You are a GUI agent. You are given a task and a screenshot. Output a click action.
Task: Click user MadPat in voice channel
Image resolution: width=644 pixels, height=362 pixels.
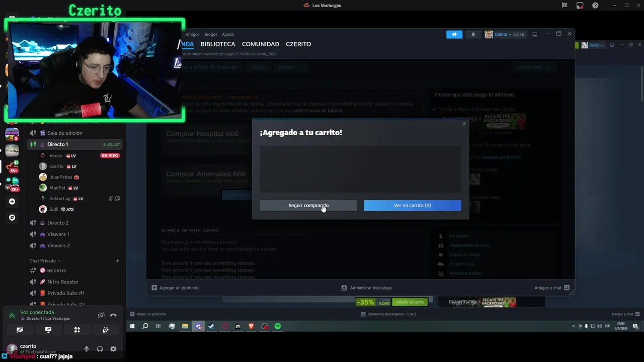point(57,188)
